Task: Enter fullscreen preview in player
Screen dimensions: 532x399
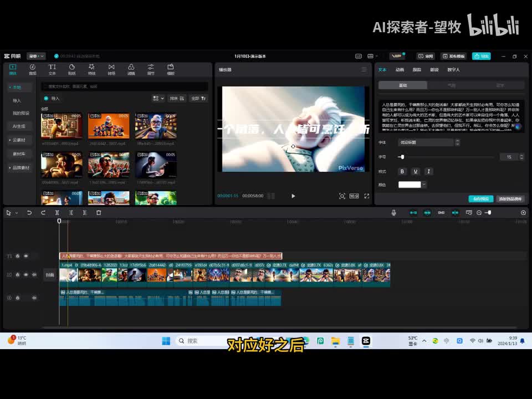Action: pos(366,196)
